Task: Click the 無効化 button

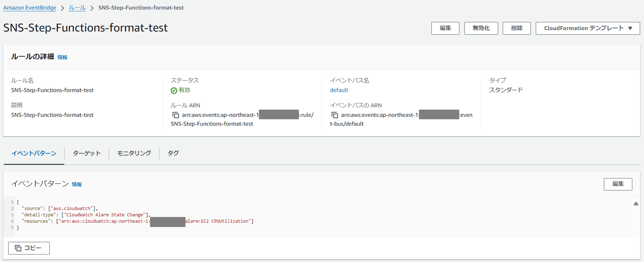Action: tap(481, 28)
